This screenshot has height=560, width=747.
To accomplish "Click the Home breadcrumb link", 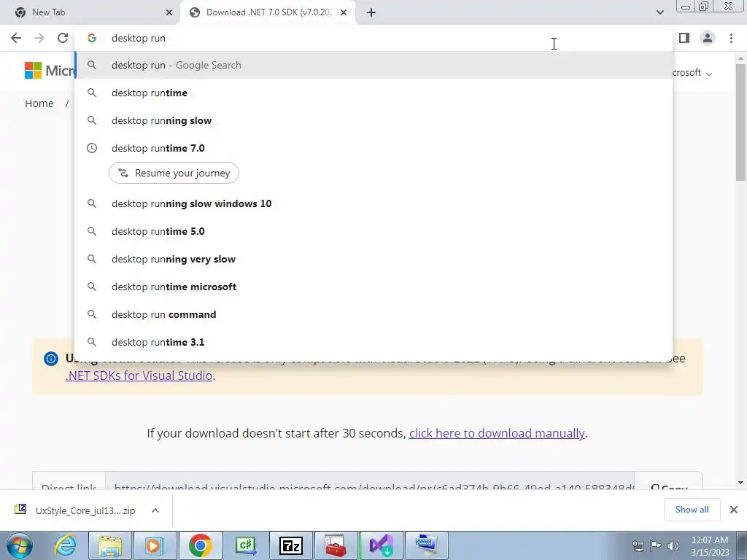I will tap(39, 104).
